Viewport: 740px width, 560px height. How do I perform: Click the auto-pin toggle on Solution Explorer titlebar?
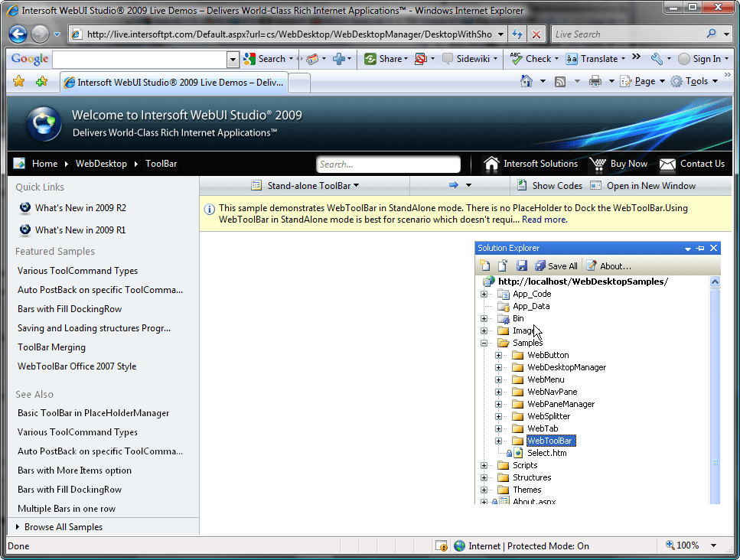point(701,248)
